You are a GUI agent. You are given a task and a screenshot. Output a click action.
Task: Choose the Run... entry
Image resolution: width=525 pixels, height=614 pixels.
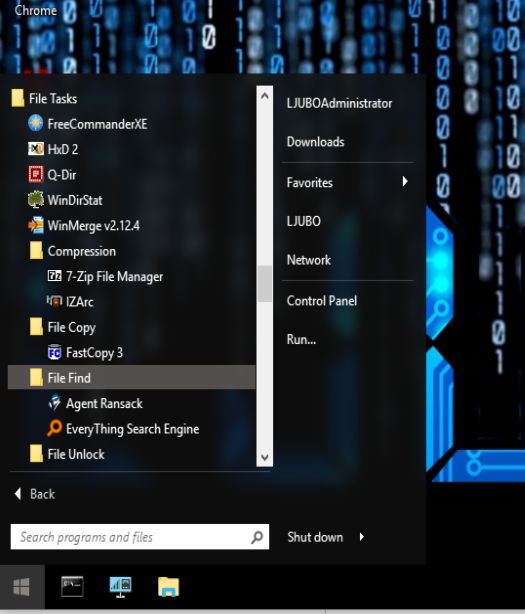pos(348,339)
